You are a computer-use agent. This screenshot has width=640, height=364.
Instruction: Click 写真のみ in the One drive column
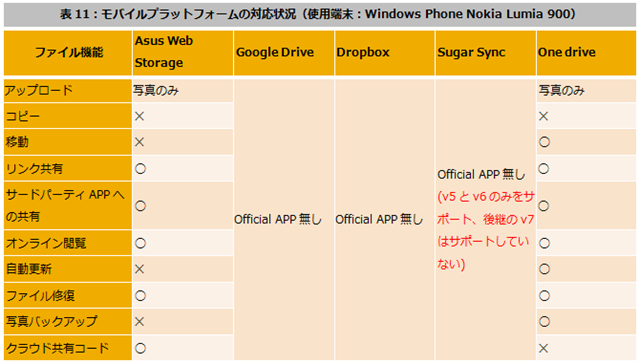[562, 90]
